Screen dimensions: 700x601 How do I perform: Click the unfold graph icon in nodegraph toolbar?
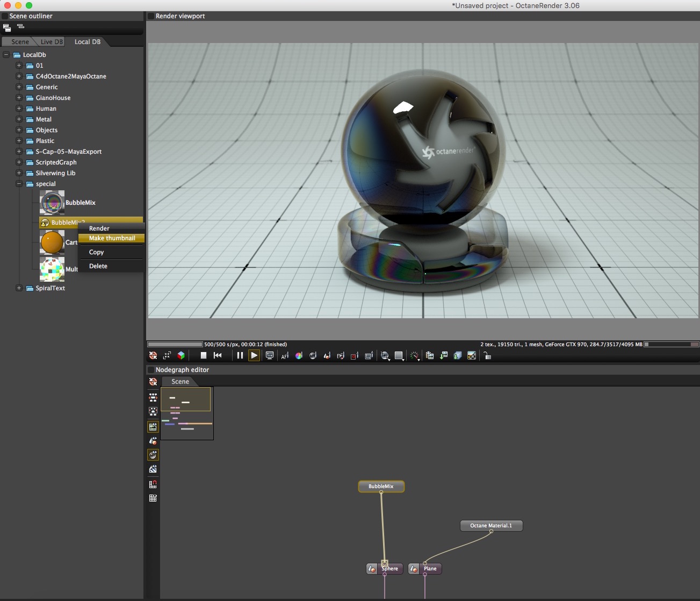pos(153,397)
